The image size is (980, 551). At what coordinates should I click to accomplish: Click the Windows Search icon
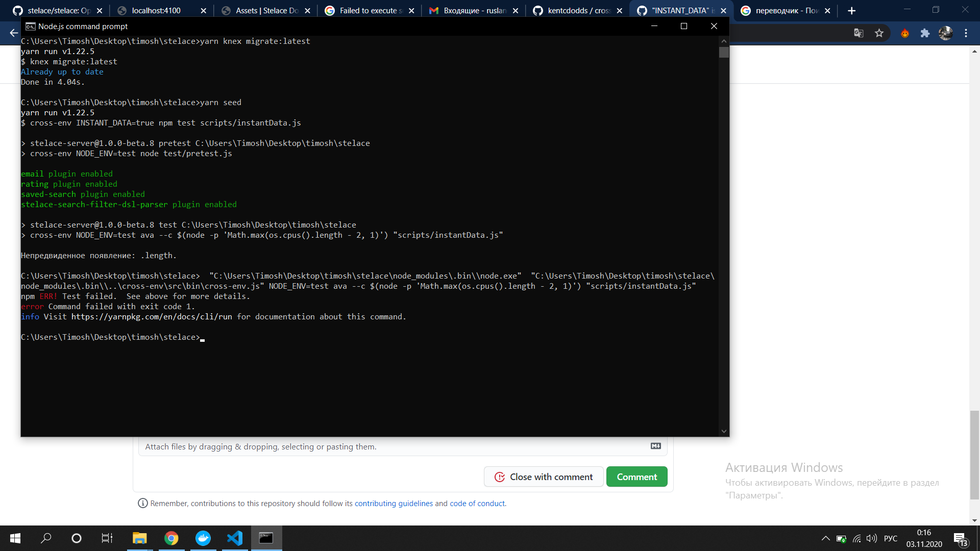(45, 538)
